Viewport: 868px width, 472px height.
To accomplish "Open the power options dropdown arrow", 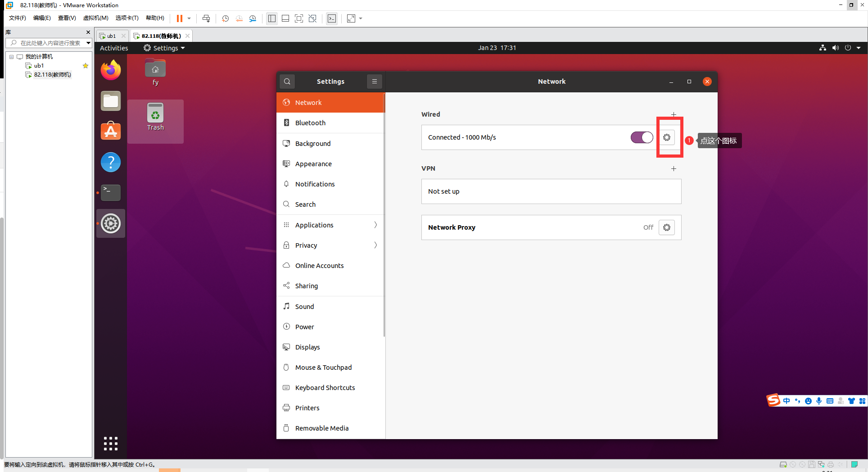I will pos(189,18).
